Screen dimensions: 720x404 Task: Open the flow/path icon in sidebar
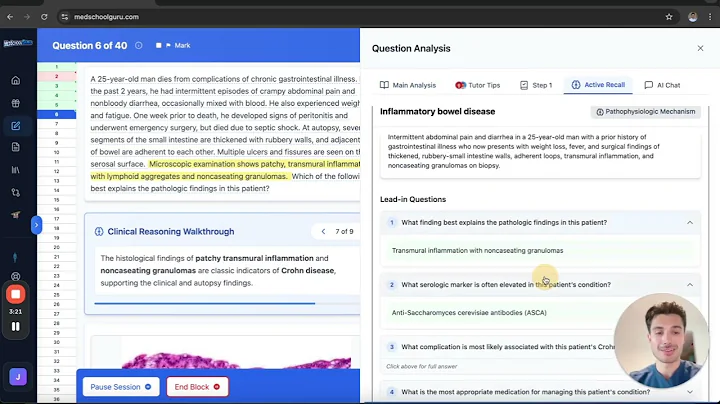pyautogui.click(x=16, y=192)
